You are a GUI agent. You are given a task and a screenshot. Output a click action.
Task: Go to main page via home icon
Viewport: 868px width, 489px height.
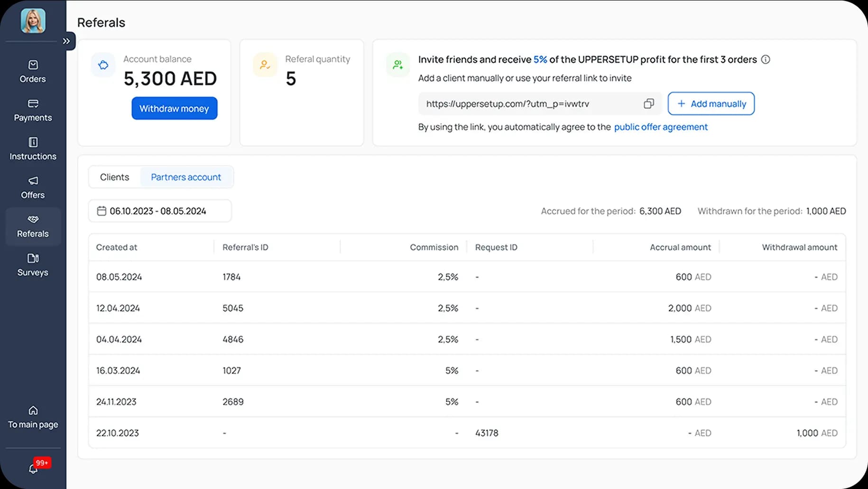(x=33, y=417)
